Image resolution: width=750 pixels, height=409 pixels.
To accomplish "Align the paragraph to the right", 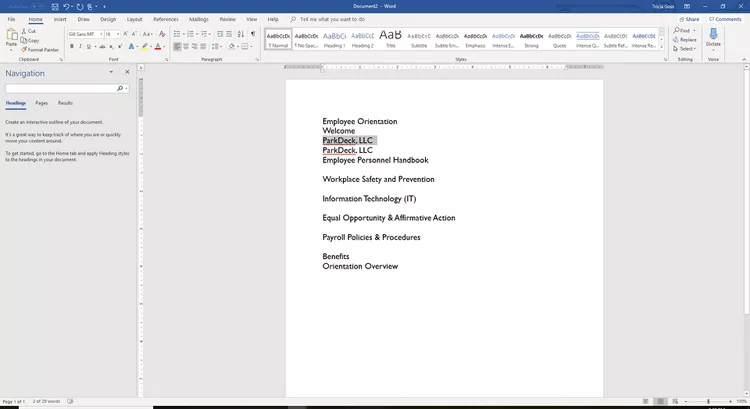I will coord(195,46).
